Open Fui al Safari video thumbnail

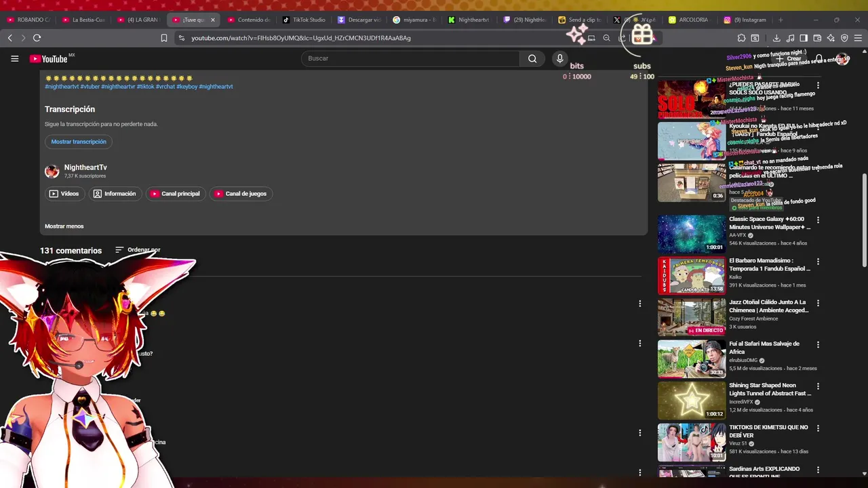[x=692, y=359]
